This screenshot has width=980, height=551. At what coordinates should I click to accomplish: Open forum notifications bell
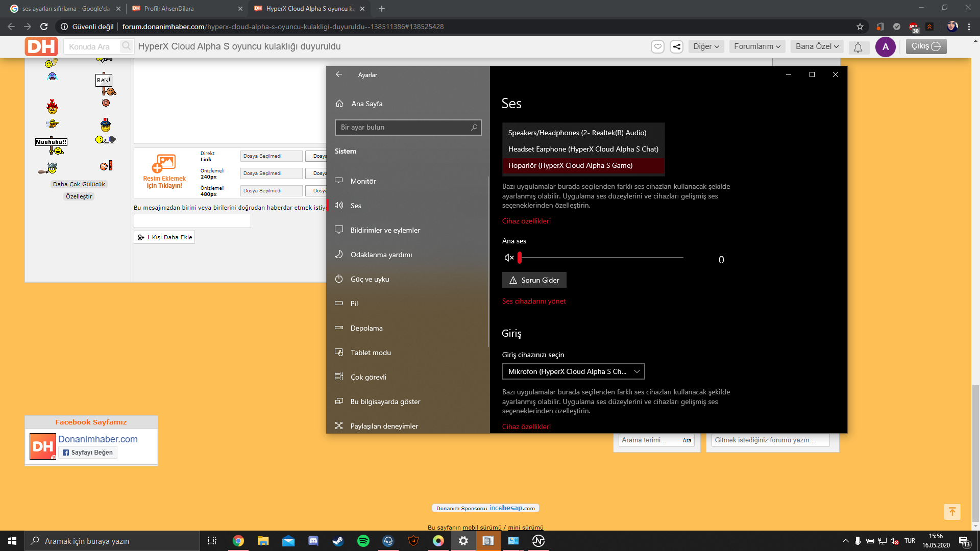858,47
